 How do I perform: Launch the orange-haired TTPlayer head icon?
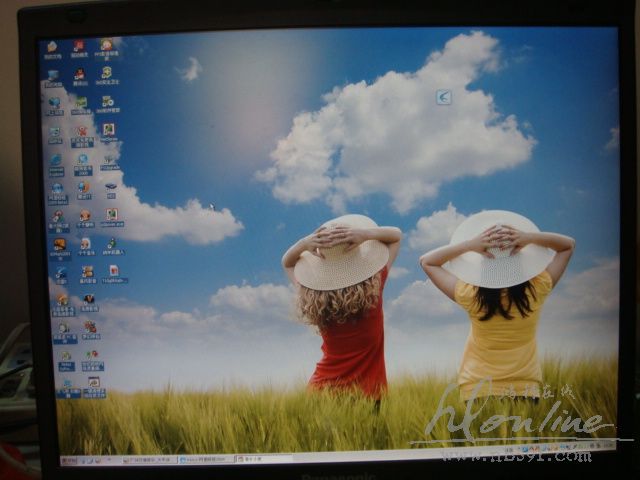click(x=85, y=219)
